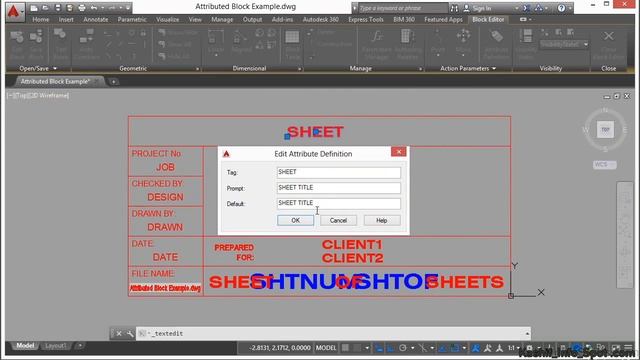The height and width of the screenshot is (360, 640).
Task: Click the Prompt input field
Action: click(x=338, y=188)
